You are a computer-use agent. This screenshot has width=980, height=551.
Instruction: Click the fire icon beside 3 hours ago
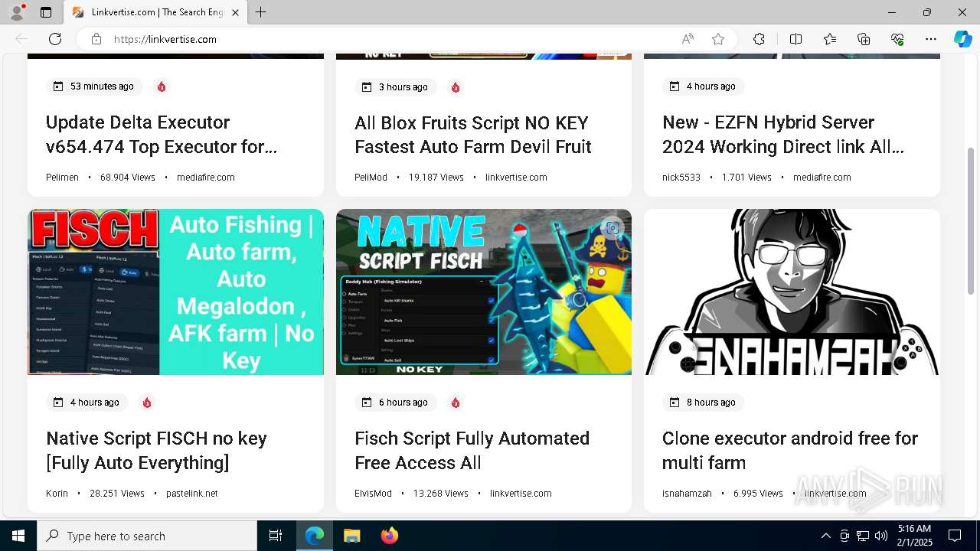click(x=456, y=87)
